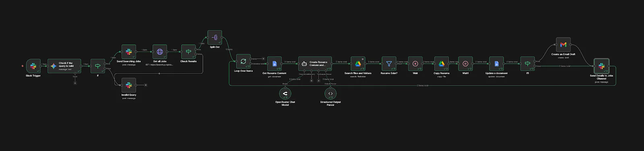The width and height of the screenshot is (644, 151).
Task: Open the Send Details to Jobs Channel node
Action: point(601,66)
